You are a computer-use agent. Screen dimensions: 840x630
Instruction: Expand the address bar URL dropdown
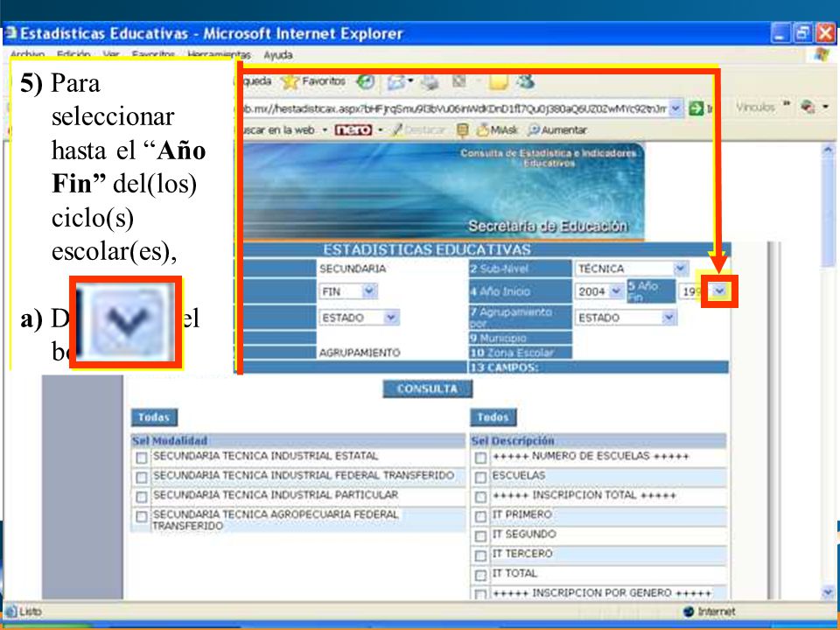[x=676, y=108]
